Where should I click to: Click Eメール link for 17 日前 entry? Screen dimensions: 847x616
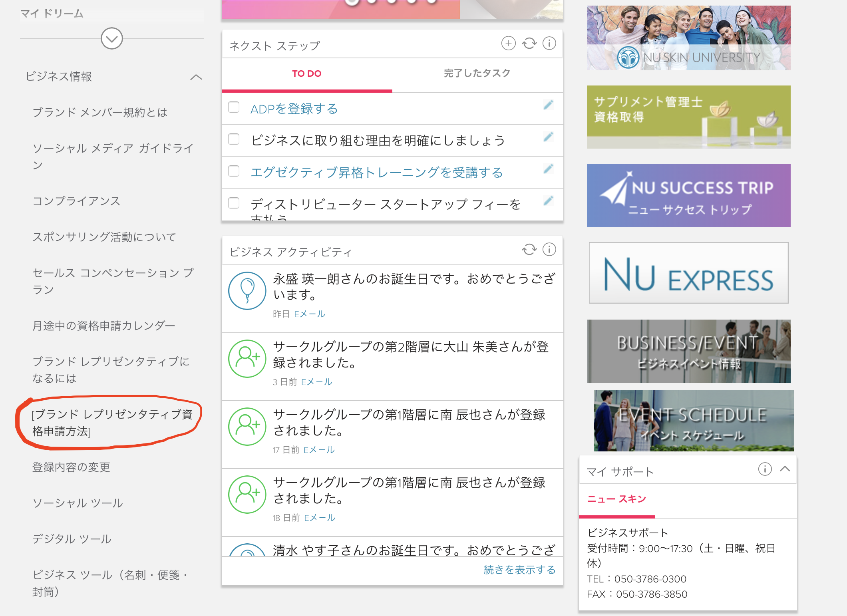[319, 450]
